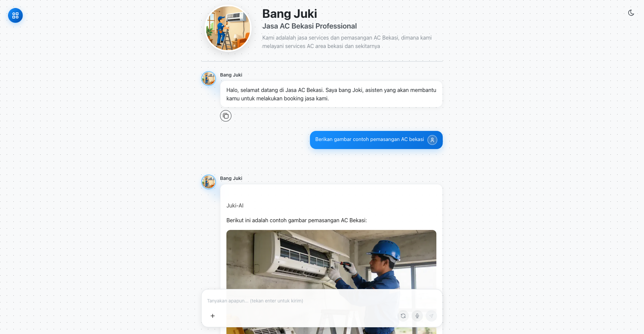Toggle dark mode with the moon icon
This screenshot has width=644, height=334.
tap(631, 13)
